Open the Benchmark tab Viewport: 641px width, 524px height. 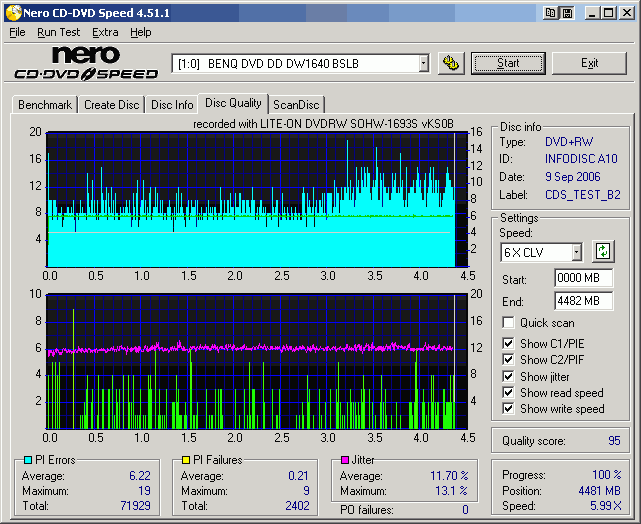pyautogui.click(x=45, y=105)
